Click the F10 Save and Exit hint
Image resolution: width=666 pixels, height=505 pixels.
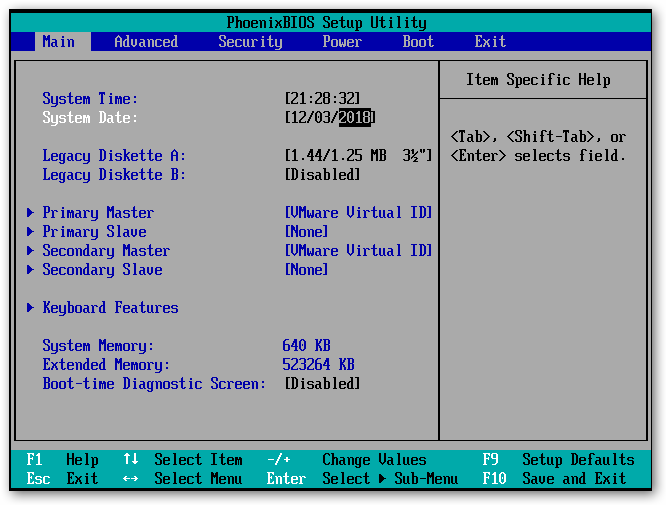[554, 479]
